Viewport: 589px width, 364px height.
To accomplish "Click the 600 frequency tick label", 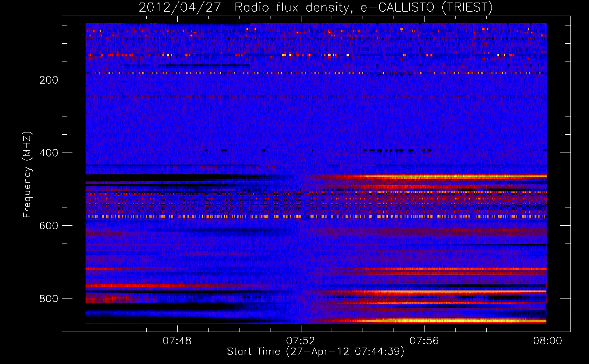I will coord(49,226).
